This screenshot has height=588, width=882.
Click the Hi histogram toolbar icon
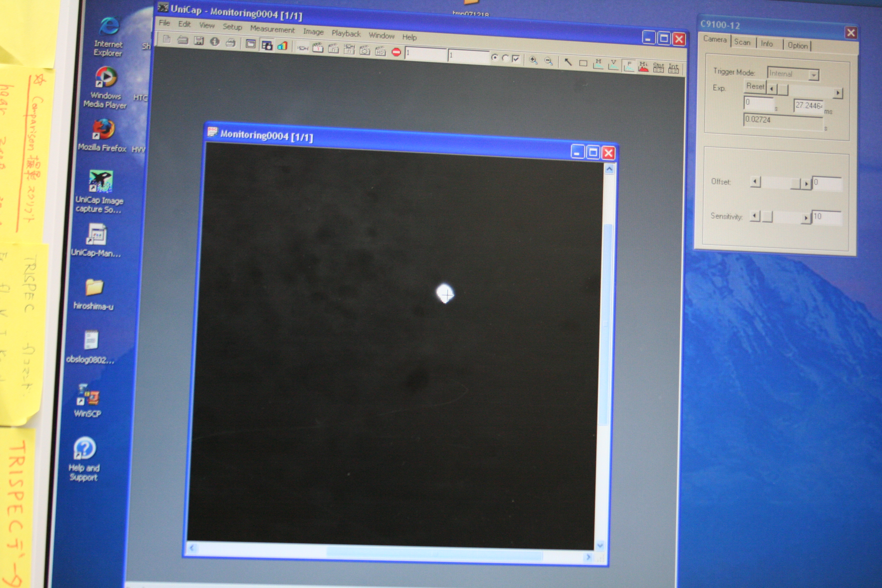coord(643,67)
